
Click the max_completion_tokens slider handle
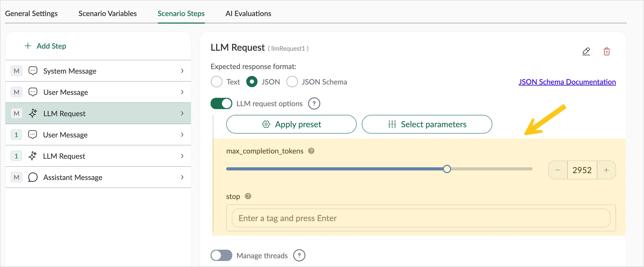447,169
